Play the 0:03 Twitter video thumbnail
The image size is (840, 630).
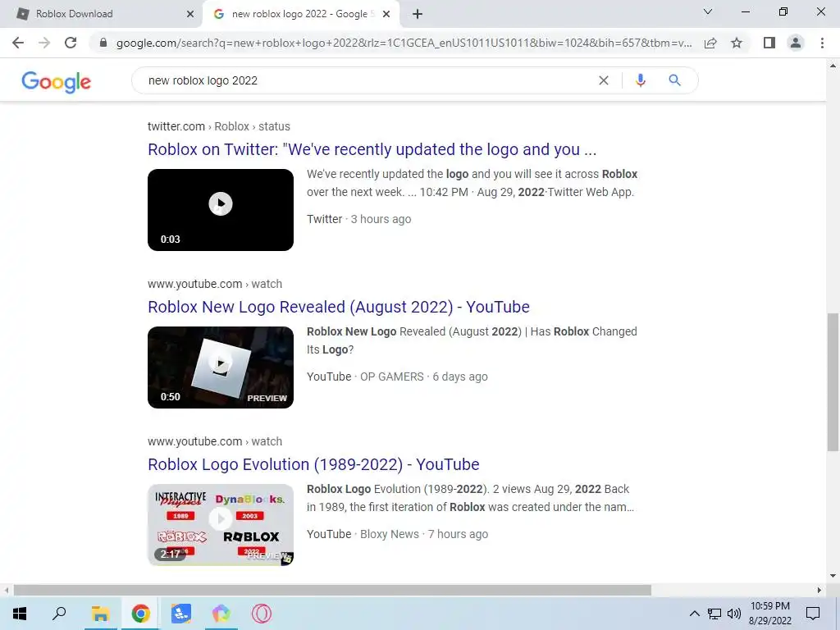[221, 210]
